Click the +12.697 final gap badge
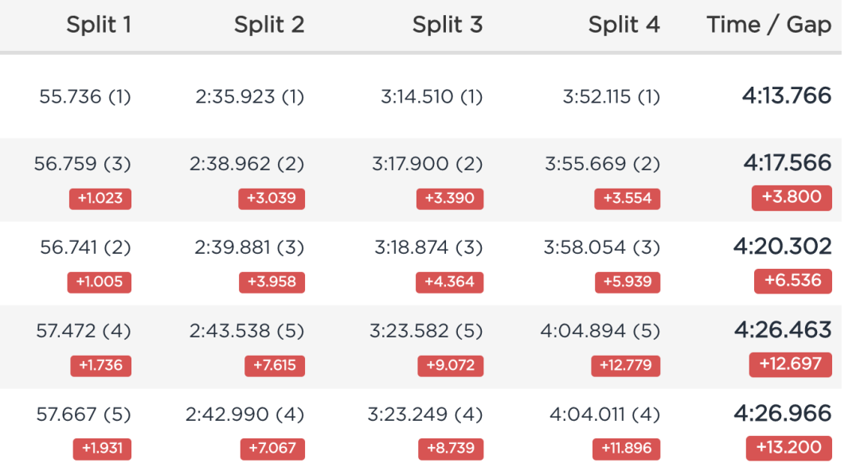Image resolution: width=868 pixels, height=471 pixels. 791,364
